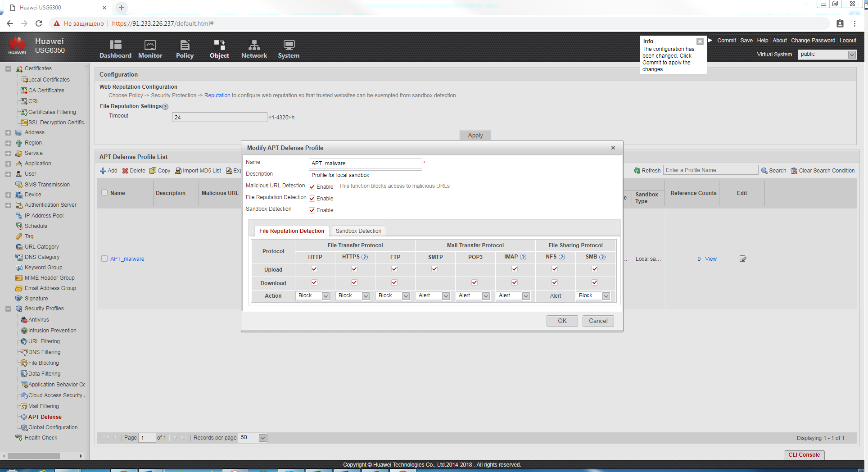Viewport: 868px width, 472px height.
Task: Open Antivirus in Security Profiles tree
Action: click(39, 320)
